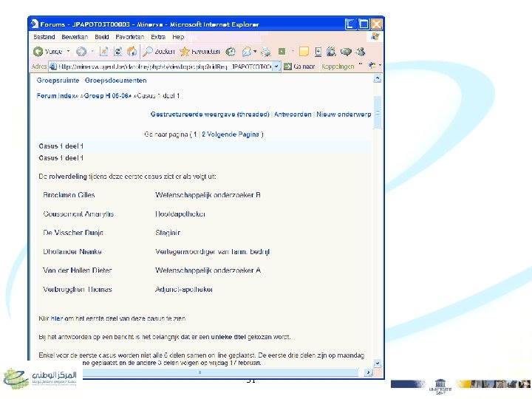Screen dimensions: 532x399
Task: Click inside the Adres URL field
Action: (x=165, y=66)
